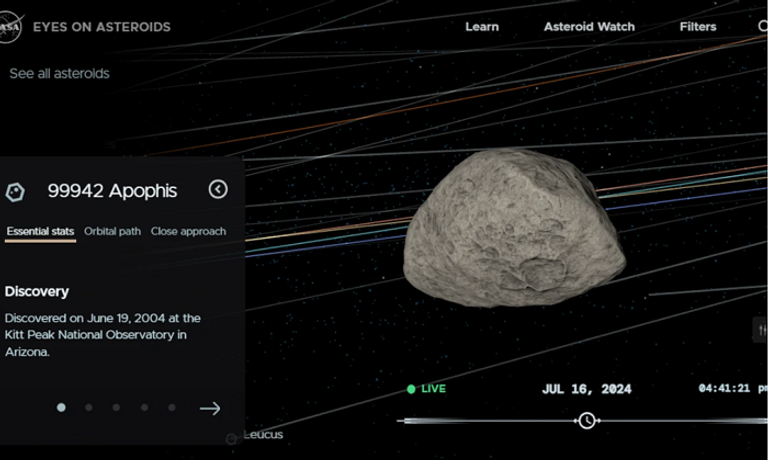This screenshot has width=768, height=460.
Task: Click the See all asteroids link
Action: pyautogui.click(x=59, y=73)
